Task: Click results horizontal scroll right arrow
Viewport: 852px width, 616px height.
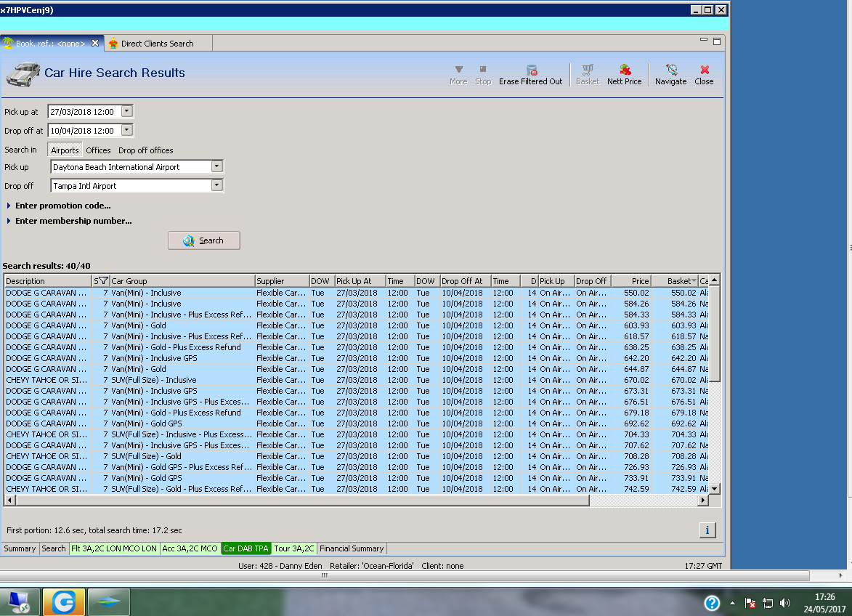Action: click(x=704, y=500)
